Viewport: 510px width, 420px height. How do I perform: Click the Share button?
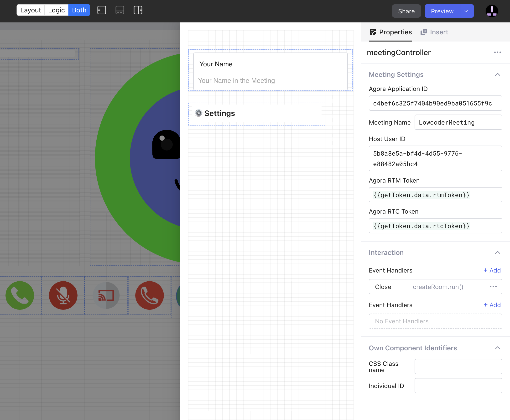coord(406,11)
